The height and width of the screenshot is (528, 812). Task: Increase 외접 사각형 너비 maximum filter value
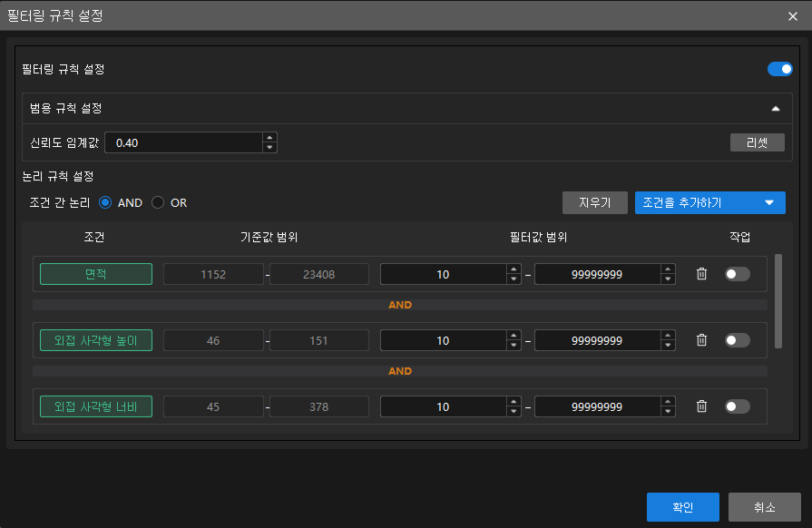pyautogui.click(x=668, y=402)
